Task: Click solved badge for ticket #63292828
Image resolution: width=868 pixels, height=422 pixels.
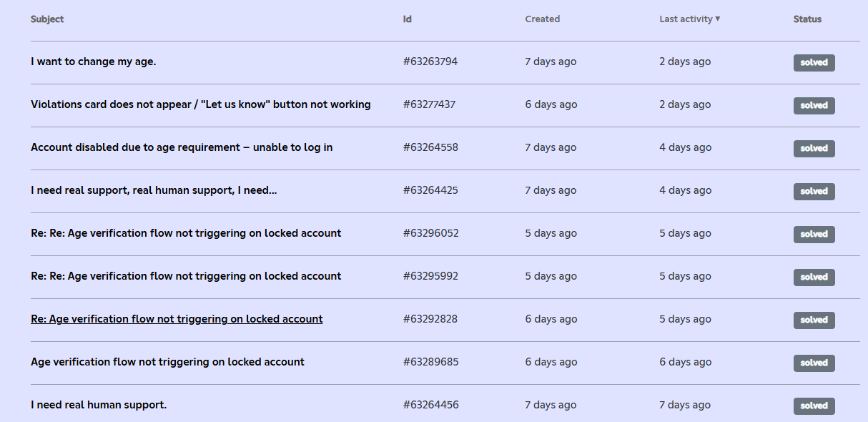Action: (x=814, y=320)
